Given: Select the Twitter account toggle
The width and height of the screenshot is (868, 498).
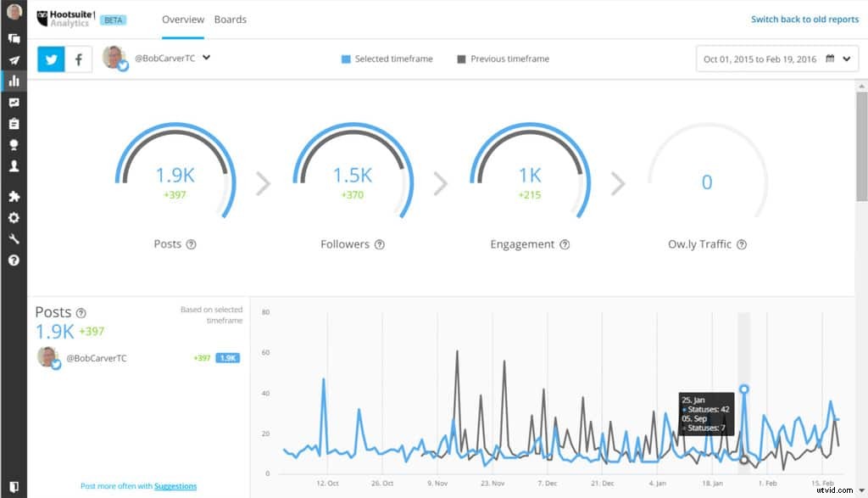Looking at the screenshot, I should click(50, 59).
